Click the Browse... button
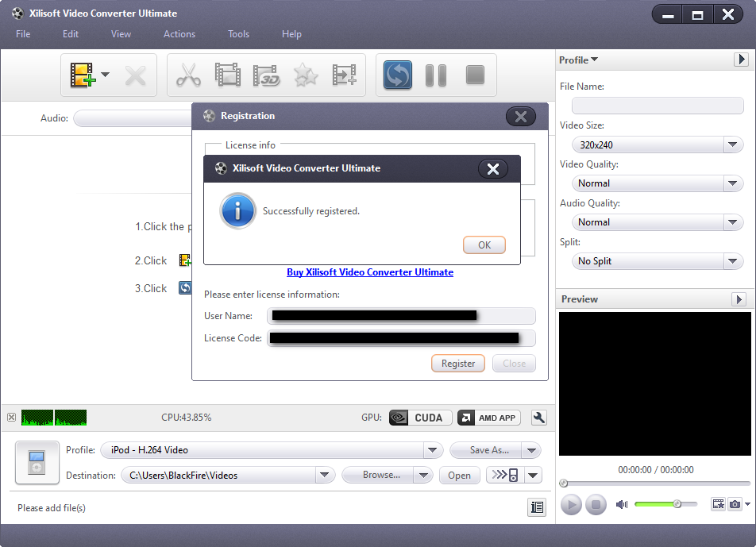Screen dimensions: 756x547 tap(378, 476)
